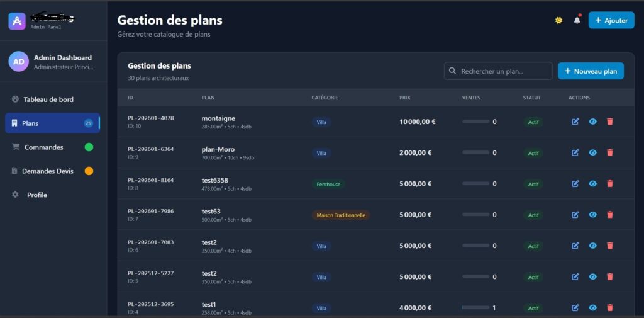
Task: Toggle the sun light-mode theme icon
Action: click(558, 20)
